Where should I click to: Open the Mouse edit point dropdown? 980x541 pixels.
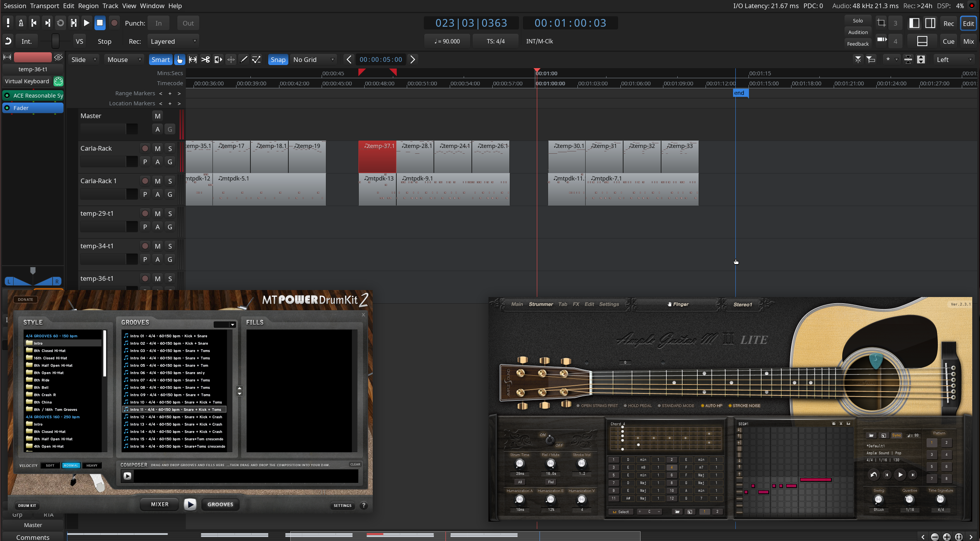(124, 60)
